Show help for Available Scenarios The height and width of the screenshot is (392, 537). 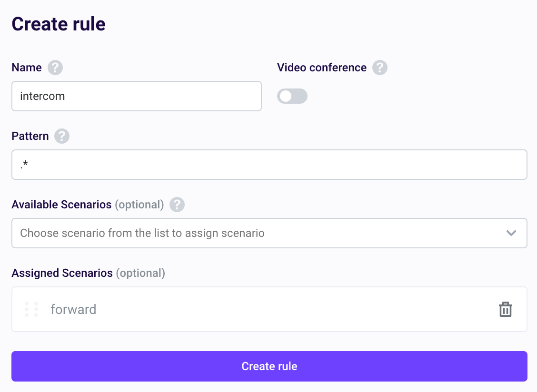pyautogui.click(x=177, y=205)
